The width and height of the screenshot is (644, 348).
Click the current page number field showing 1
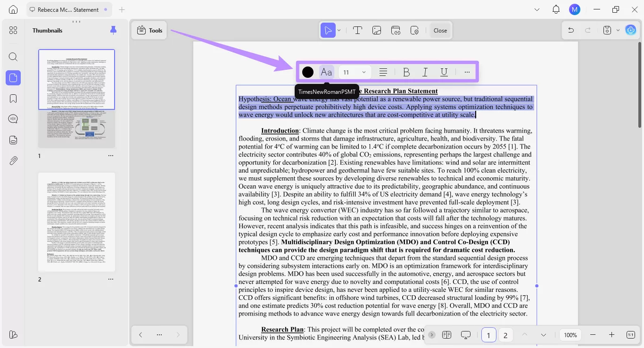tap(488, 335)
